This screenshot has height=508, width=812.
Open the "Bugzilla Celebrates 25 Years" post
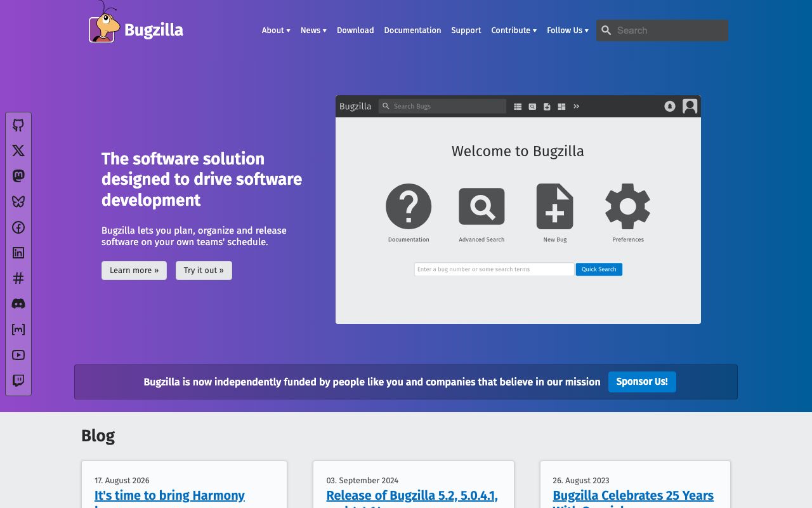tap(633, 496)
